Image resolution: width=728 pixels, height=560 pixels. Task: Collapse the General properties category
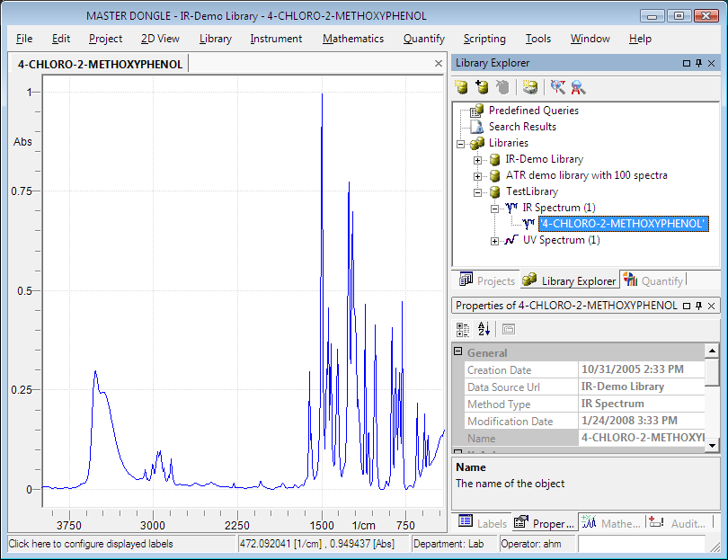coord(458,352)
